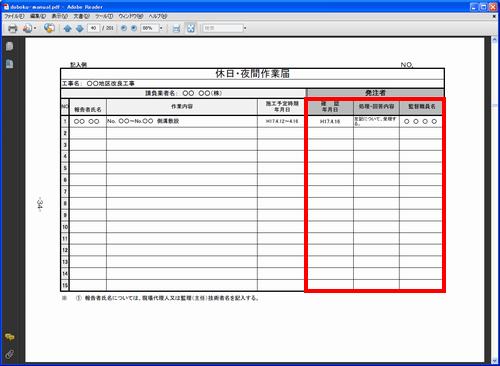
Task: Click the page number input field
Action: 93,28
